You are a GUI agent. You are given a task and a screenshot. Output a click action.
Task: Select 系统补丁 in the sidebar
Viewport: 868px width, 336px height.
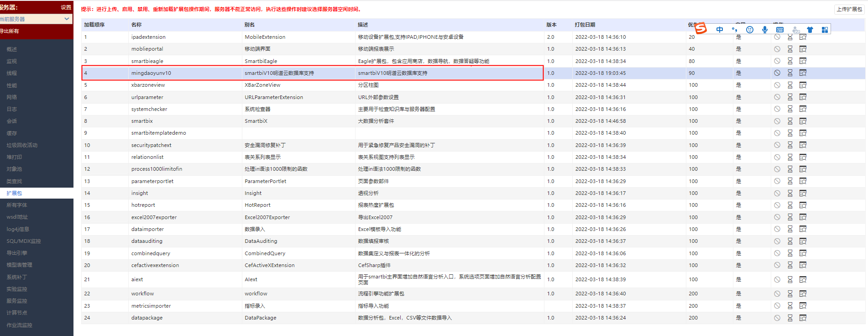tap(17, 277)
